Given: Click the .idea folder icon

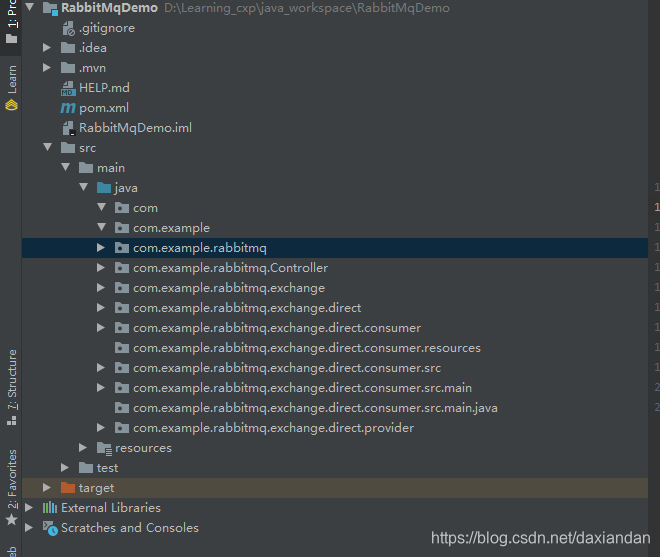Looking at the screenshot, I should tap(68, 48).
